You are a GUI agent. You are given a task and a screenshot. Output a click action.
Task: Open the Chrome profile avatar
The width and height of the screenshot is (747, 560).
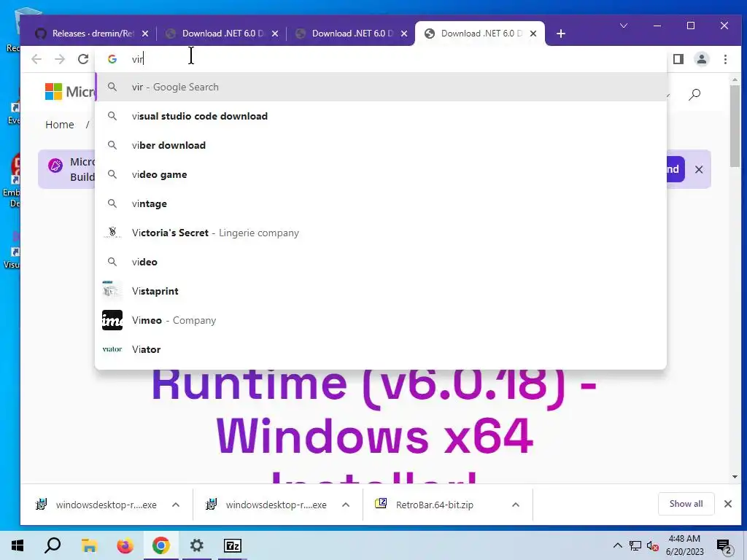[702, 59]
